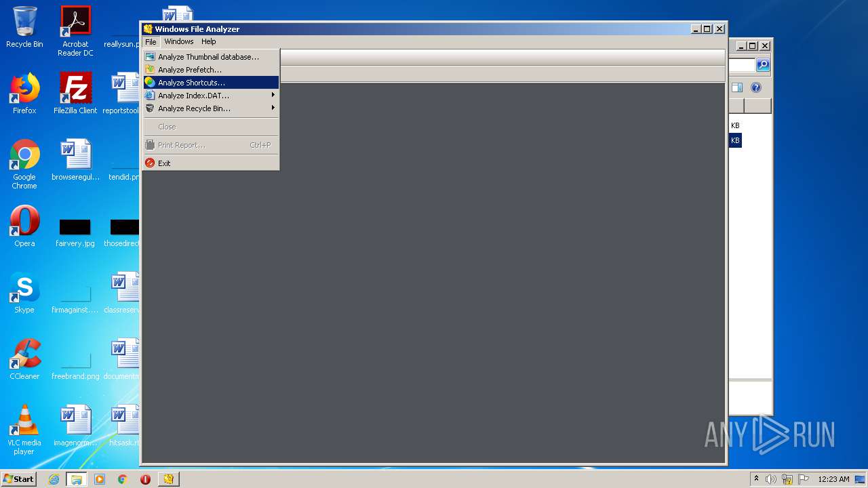The height and width of the screenshot is (488, 868).
Task: Open the Help menu
Action: pos(208,41)
